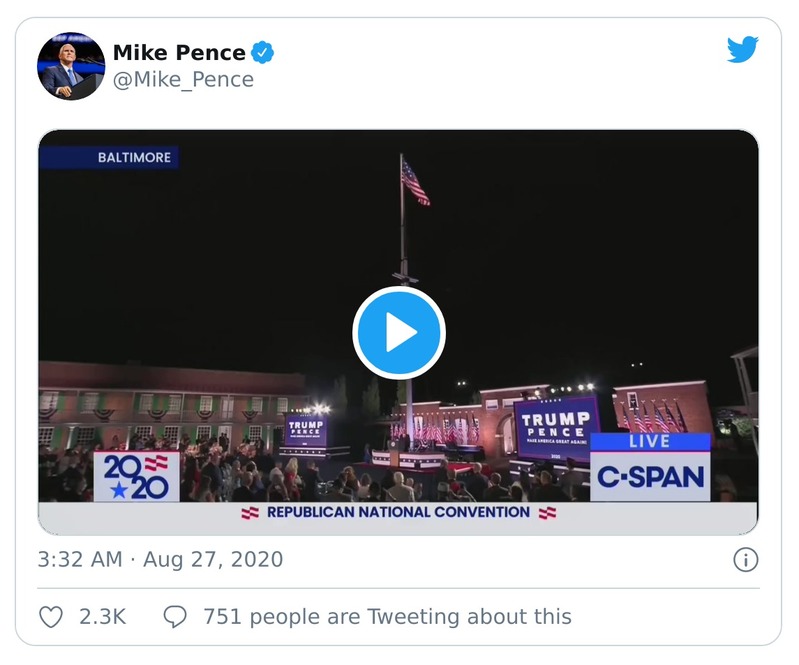The image size is (799, 665).
Task: Click the 2020 convention logo overlay
Action: [x=136, y=476]
